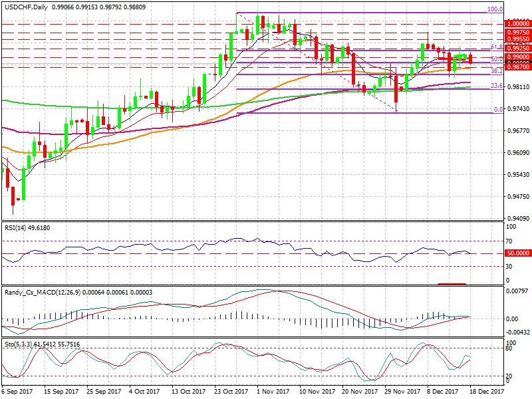Click the 0.94750 price axis value
Image resolution: width=532 pixels, height=399 pixels.
[519, 197]
